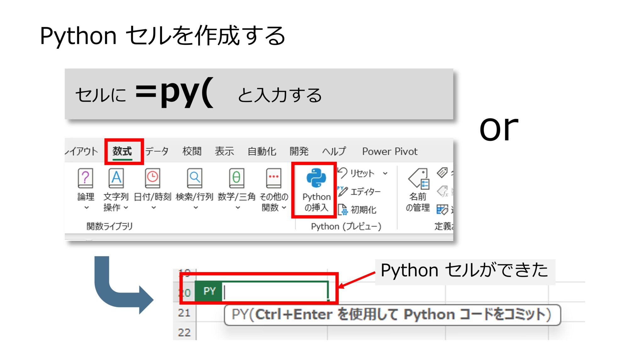The image size is (644, 362).
Task: Open the 論理 functions book icon
Action: pyautogui.click(x=85, y=178)
